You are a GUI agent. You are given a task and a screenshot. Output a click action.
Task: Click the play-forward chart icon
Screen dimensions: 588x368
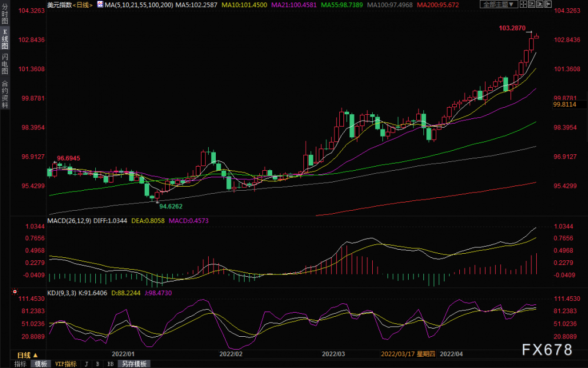[540, 4]
